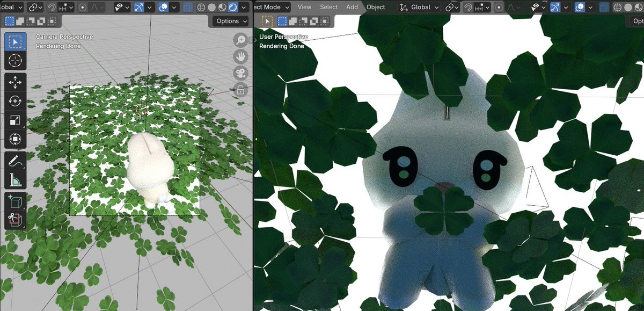Toggle X-ray in right viewport header
The height and width of the screenshot is (311, 644).
605,7
